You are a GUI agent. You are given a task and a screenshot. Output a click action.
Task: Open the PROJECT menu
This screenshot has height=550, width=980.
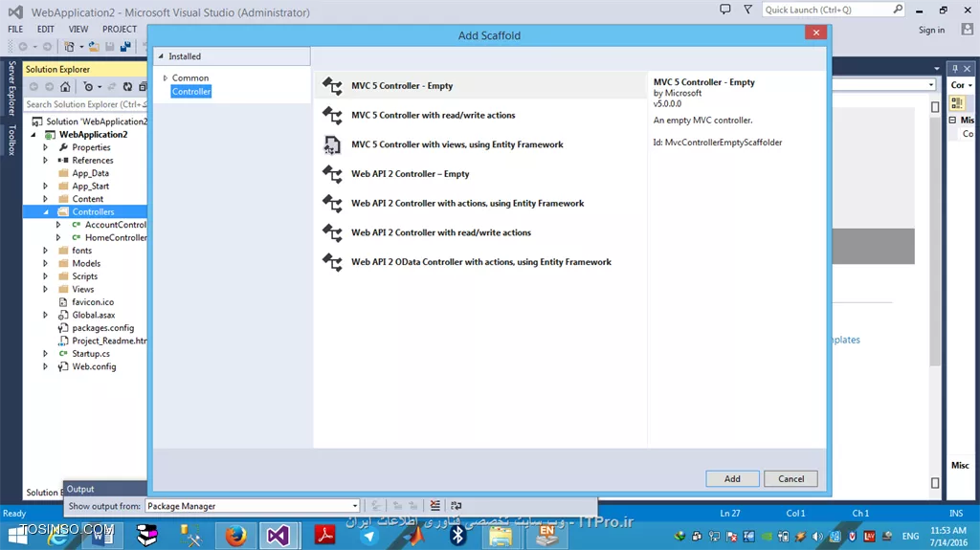click(x=120, y=29)
